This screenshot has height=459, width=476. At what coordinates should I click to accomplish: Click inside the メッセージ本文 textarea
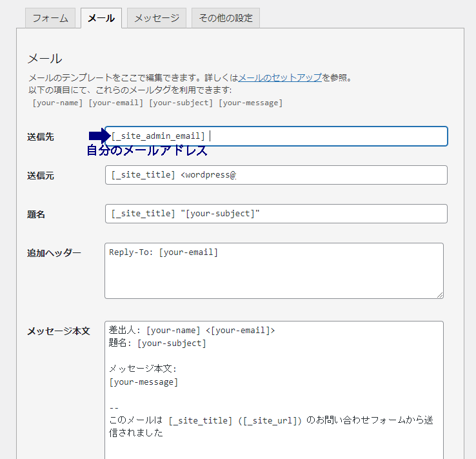pos(274,390)
